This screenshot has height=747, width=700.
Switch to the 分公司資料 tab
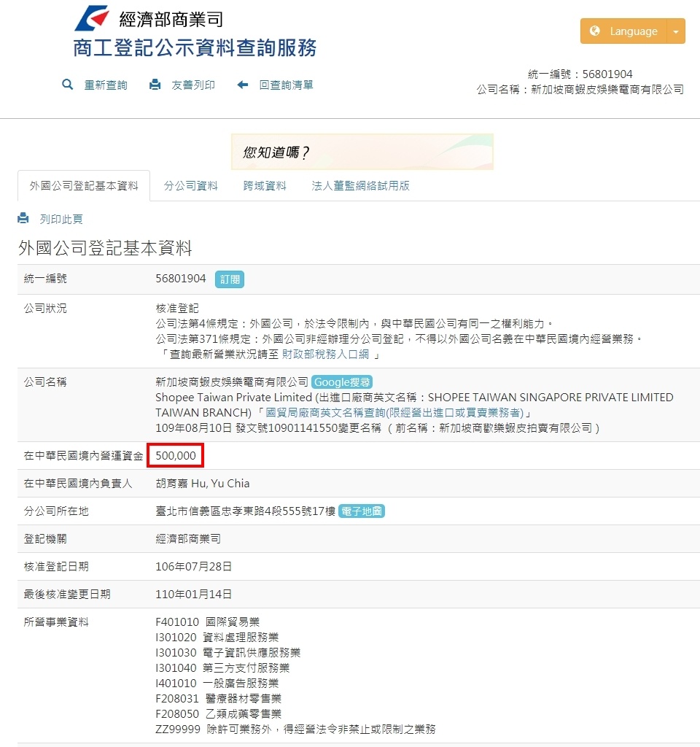pos(190,186)
